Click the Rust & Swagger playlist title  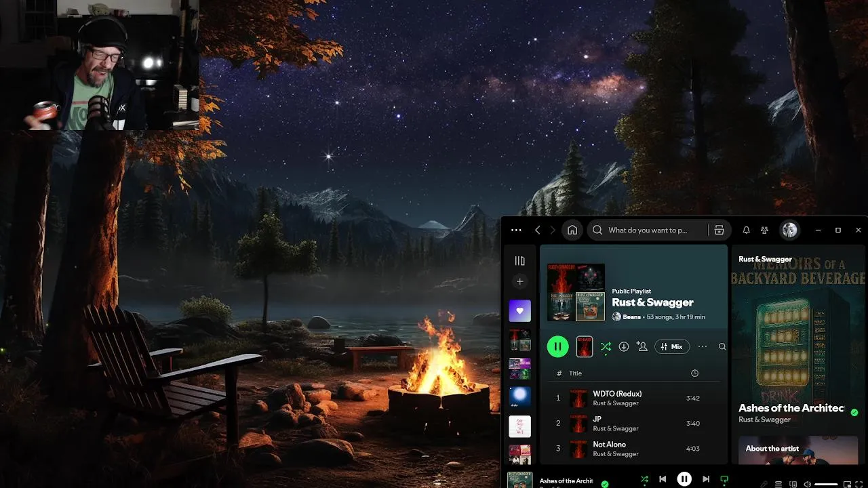[x=652, y=302]
